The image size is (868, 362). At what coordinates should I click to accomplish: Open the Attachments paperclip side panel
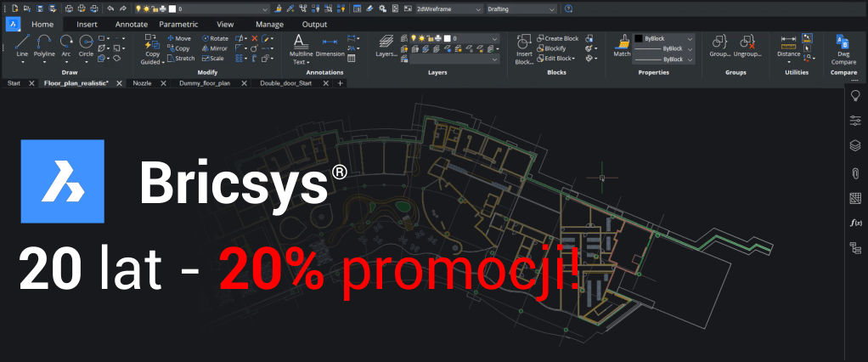(x=855, y=173)
